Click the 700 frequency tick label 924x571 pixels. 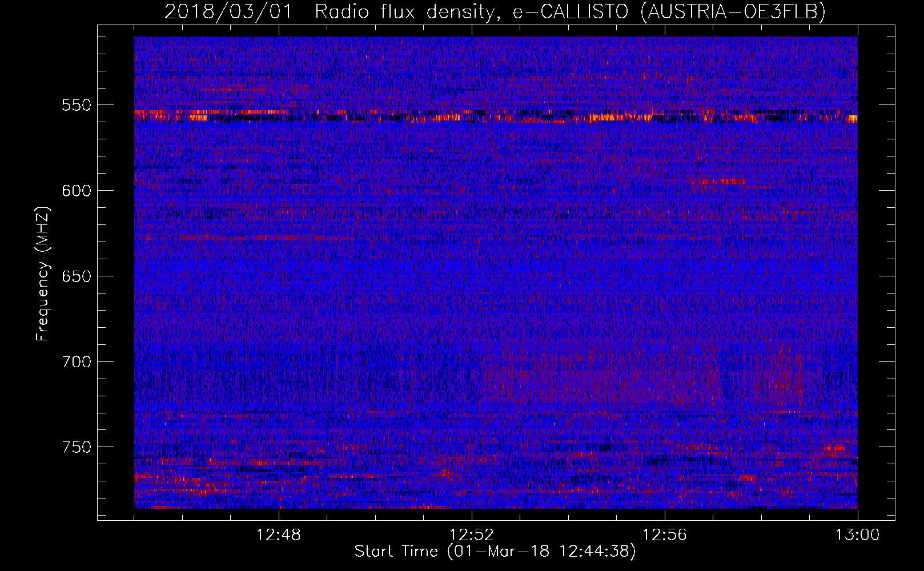(x=77, y=362)
